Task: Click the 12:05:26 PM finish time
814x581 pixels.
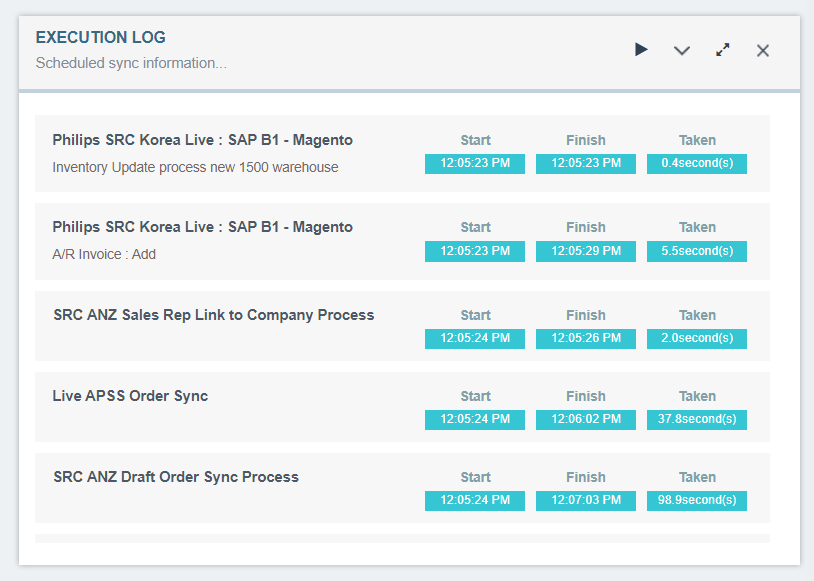Action: point(586,339)
